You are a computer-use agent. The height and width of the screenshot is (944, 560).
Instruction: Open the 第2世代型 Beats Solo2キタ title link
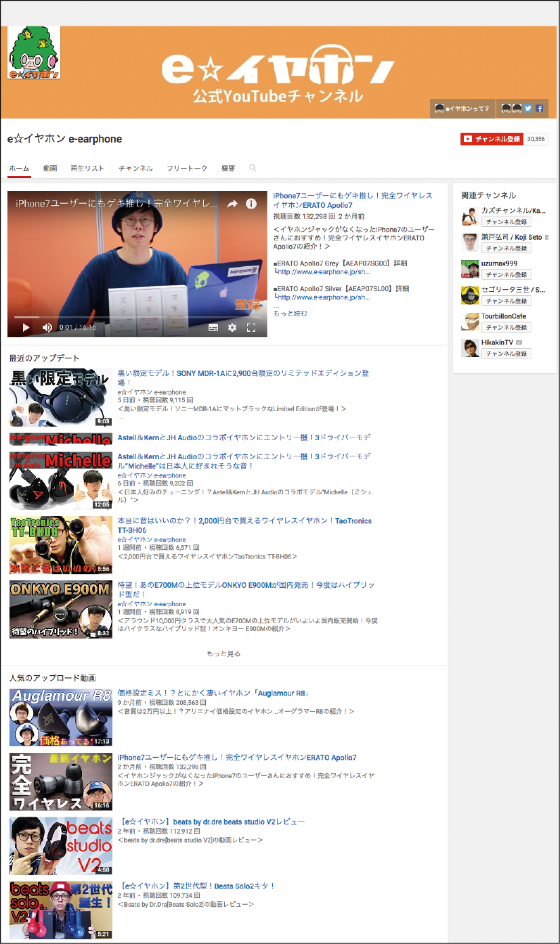(196, 886)
